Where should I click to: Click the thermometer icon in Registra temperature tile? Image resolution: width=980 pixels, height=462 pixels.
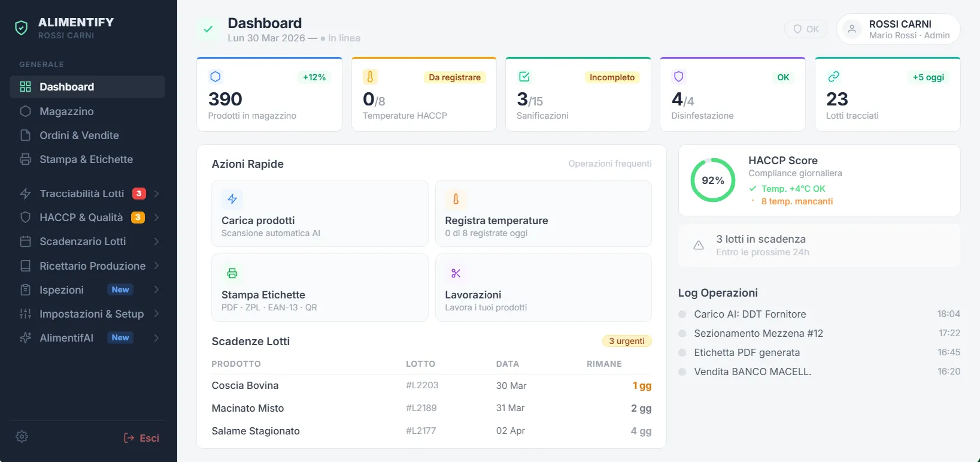[x=456, y=199]
